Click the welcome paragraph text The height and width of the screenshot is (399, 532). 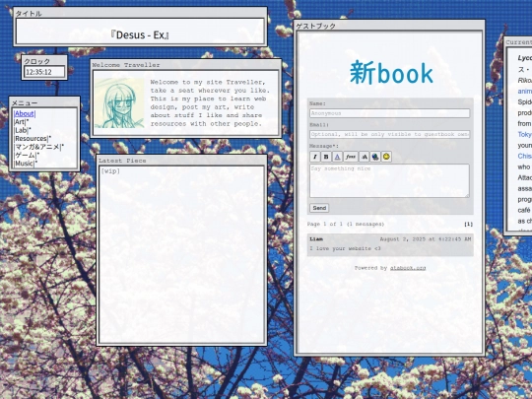coord(210,102)
